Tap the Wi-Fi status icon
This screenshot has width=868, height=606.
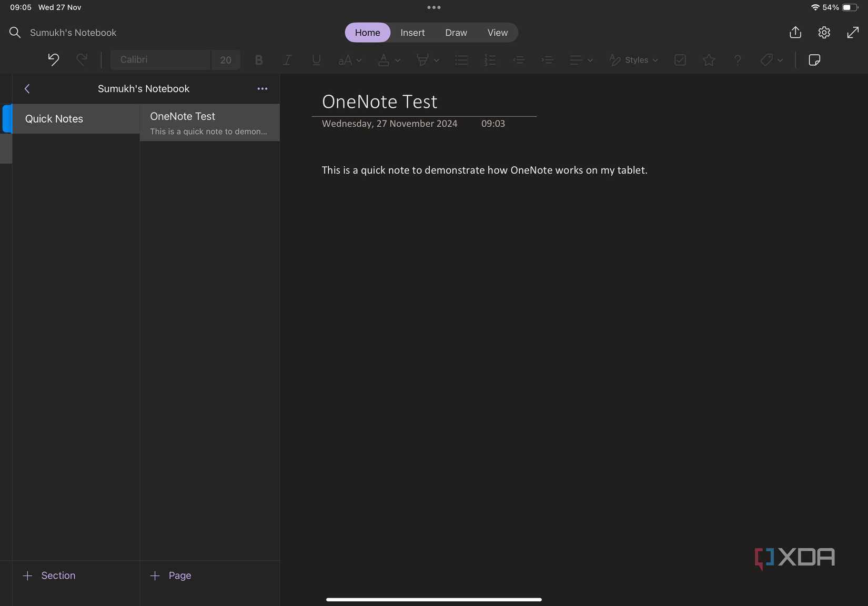[x=815, y=7]
